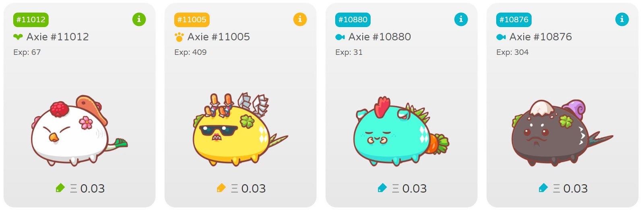Select the blue #10880 ID badge
Screen dimensions: 644x211
coord(353,19)
